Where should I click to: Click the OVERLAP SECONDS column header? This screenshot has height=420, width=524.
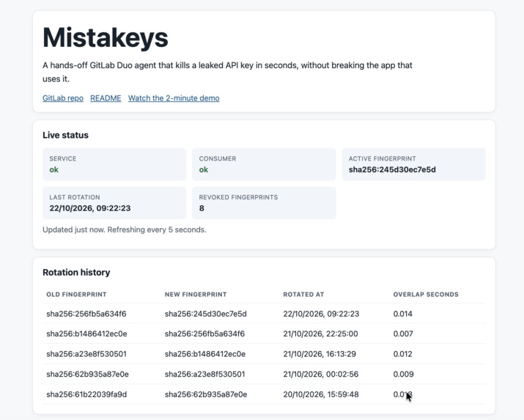(426, 295)
